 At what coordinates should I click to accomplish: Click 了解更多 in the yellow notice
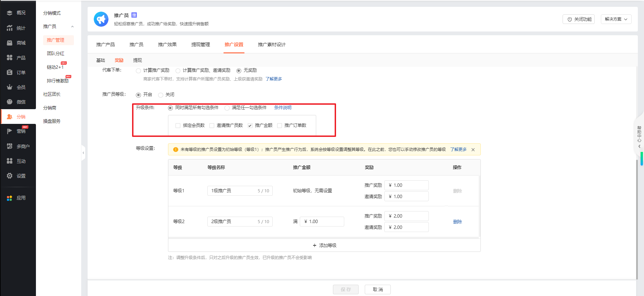(x=459, y=150)
